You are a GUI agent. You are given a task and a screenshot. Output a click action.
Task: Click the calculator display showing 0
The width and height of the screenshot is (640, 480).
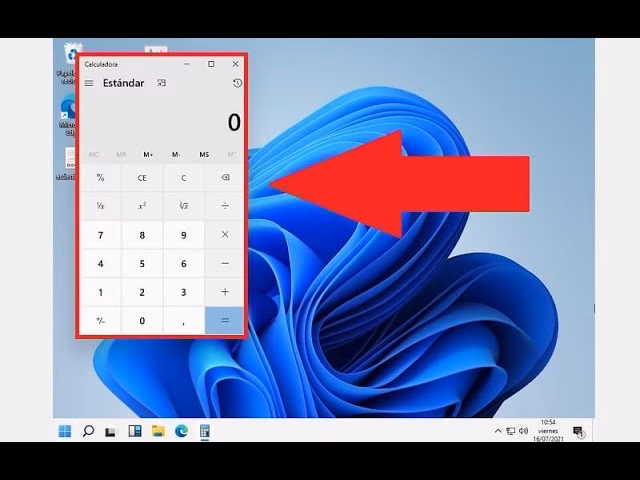pos(234,122)
